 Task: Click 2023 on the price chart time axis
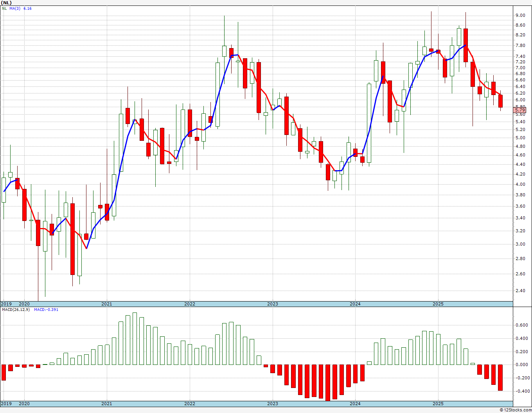pyautogui.click(x=273, y=304)
